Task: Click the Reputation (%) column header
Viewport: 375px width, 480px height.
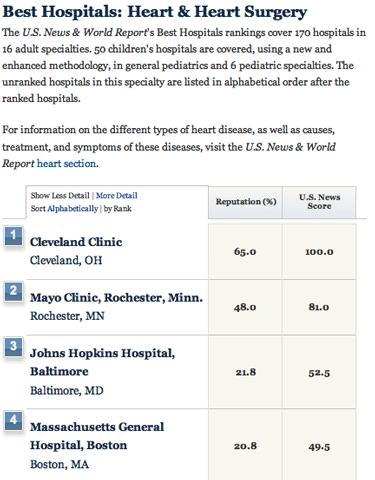Action: 246,202
